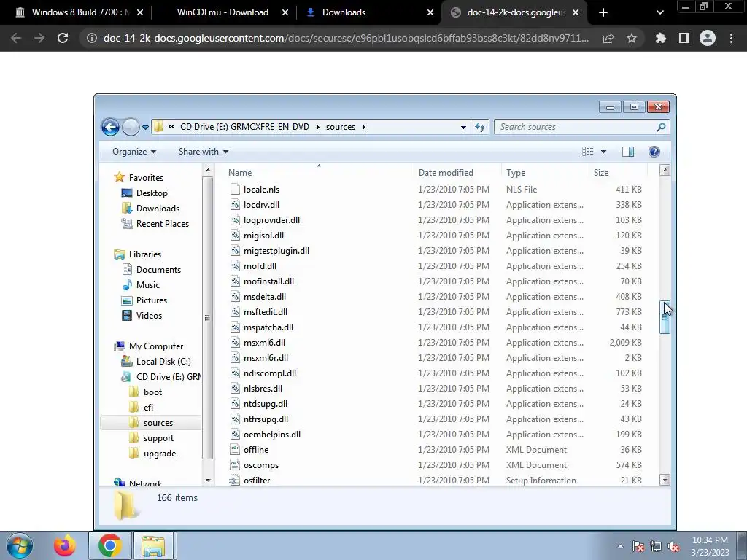Select the msxml6.dll file name

click(x=264, y=343)
